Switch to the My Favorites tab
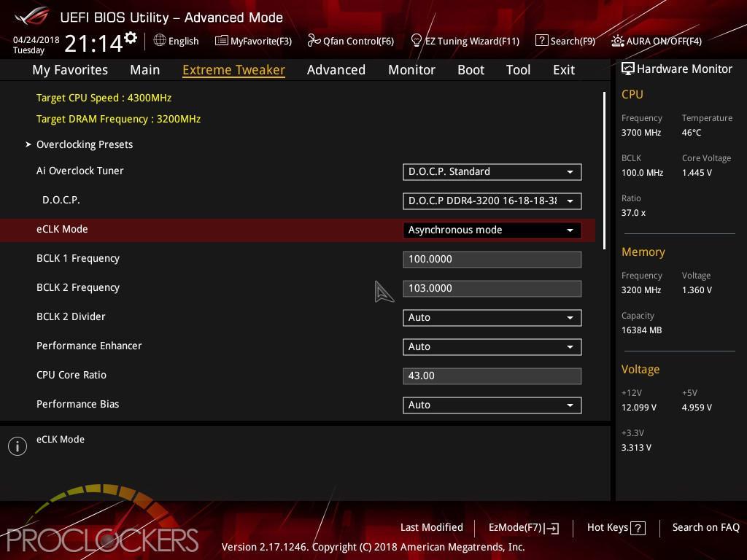The image size is (747, 560). (x=70, y=70)
